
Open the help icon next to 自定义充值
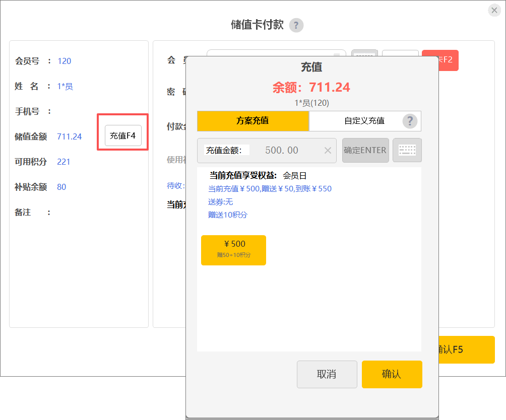tap(410, 121)
